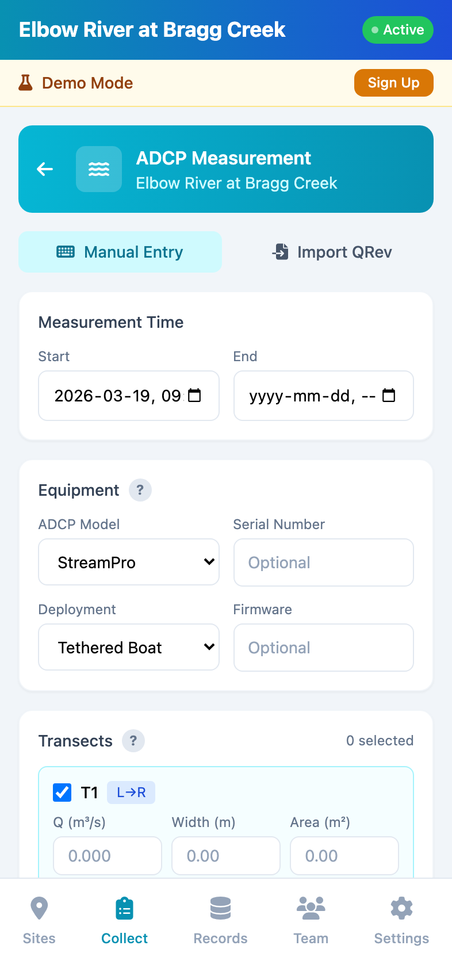Viewport: 452px width, 980px height.
Task: Click the green Active status badge
Action: coord(397,30)
